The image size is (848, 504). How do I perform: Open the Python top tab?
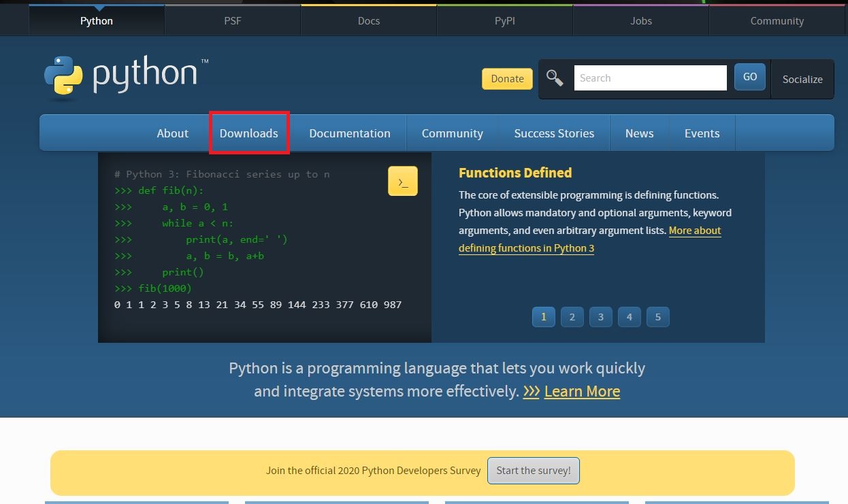(x=97, y=21)
